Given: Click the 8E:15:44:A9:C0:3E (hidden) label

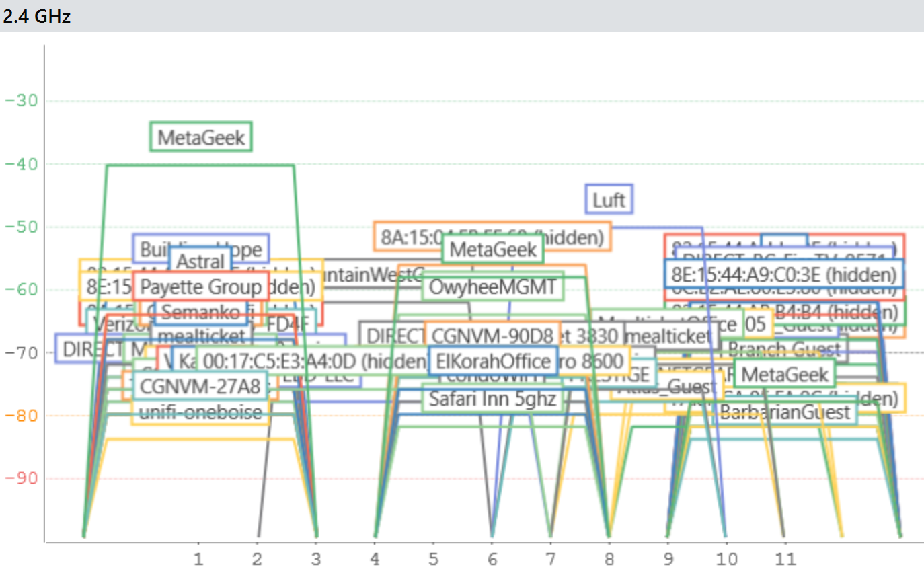Looking at the screenshot, I should [x=784, y=274].
